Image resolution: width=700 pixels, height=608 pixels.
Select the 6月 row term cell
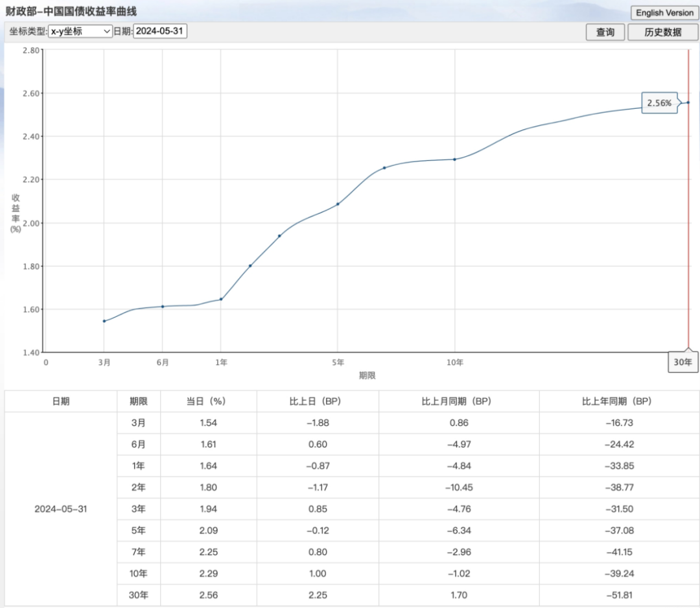tap(139, 444)
